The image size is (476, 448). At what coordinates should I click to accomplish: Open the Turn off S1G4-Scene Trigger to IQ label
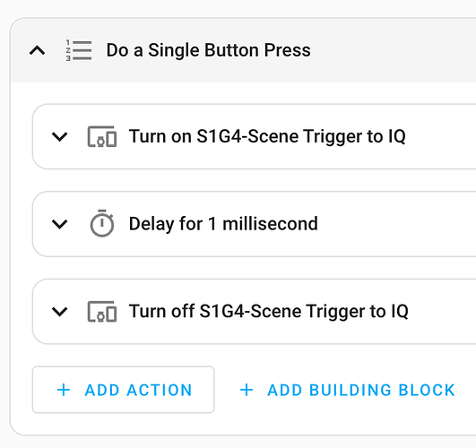[x=268, y=312]
